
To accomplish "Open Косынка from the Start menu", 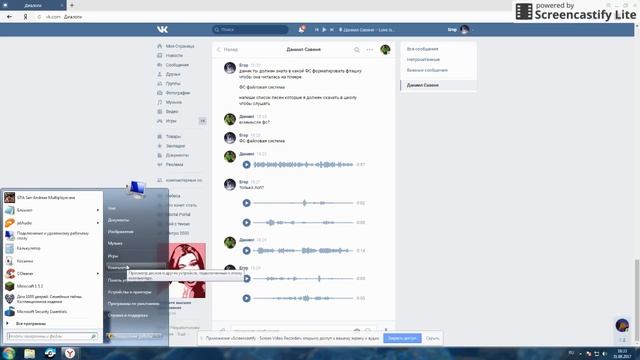I will point(52,261).
